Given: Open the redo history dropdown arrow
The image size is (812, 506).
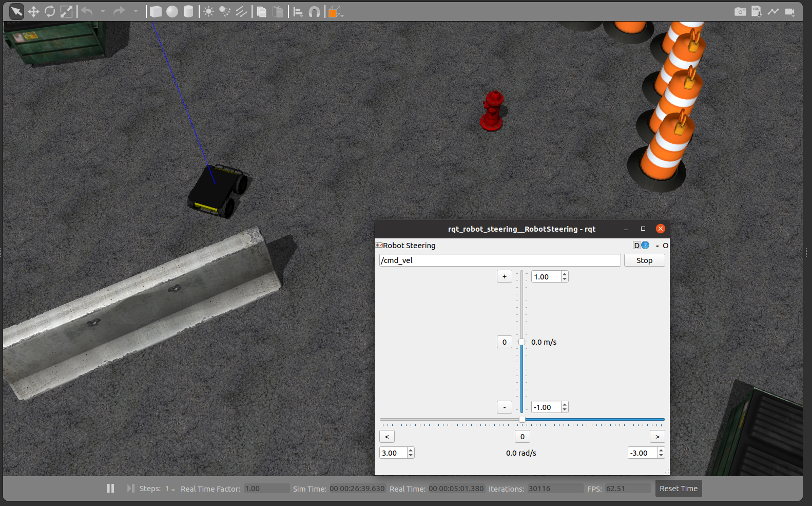Looking at the screenshot, I should coord(136,11).
